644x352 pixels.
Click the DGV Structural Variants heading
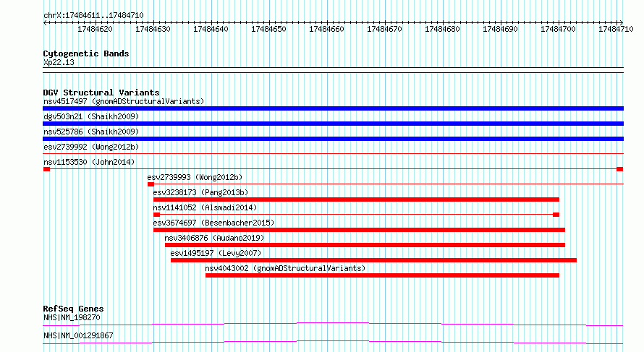point(101,93)
